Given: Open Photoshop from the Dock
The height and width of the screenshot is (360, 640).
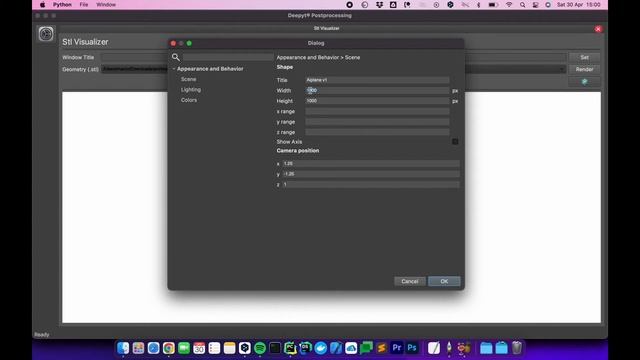Looking at the screenshot, I should (412, 348).
